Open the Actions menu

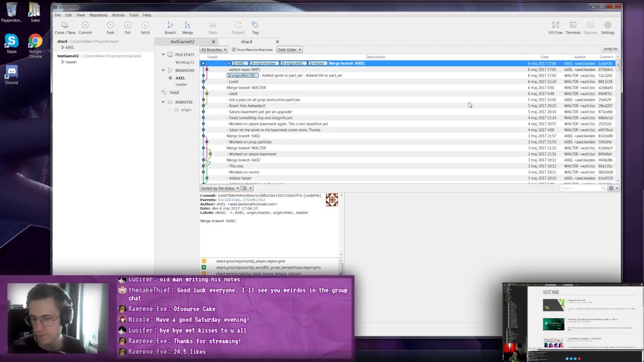[118, 15]
